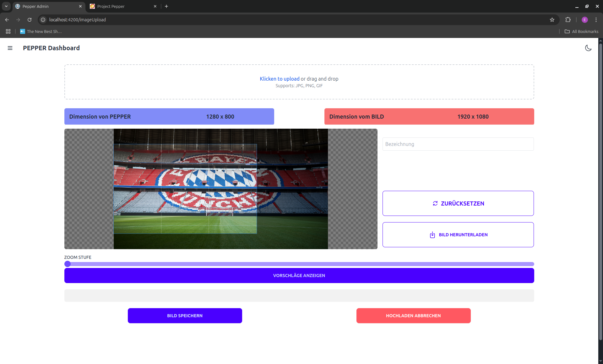Click the PEPPER Dashboard title
603x364 pixels.
(x=51, y=48)
